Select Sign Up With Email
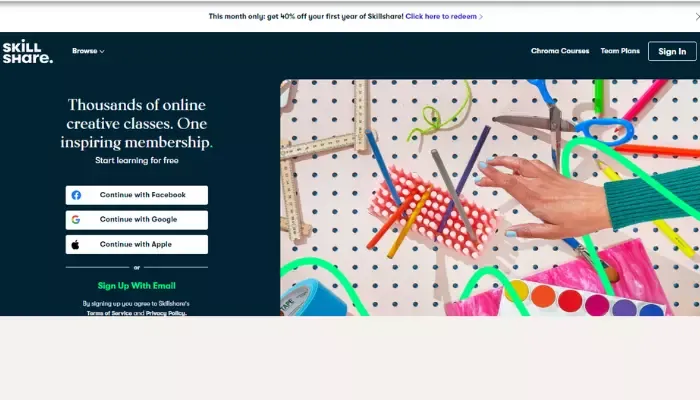Viewport: 700px width, 400px height. click(x=137, y=286)
